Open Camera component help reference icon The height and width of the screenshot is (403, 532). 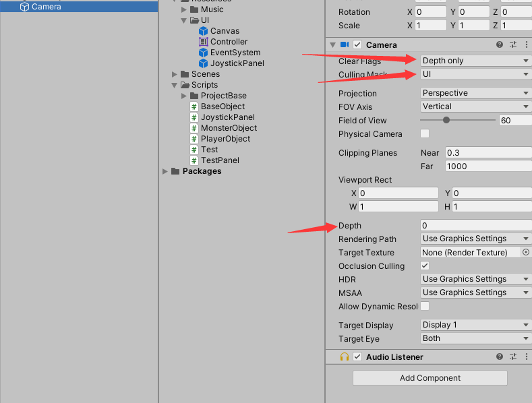[x=500, y=44]
